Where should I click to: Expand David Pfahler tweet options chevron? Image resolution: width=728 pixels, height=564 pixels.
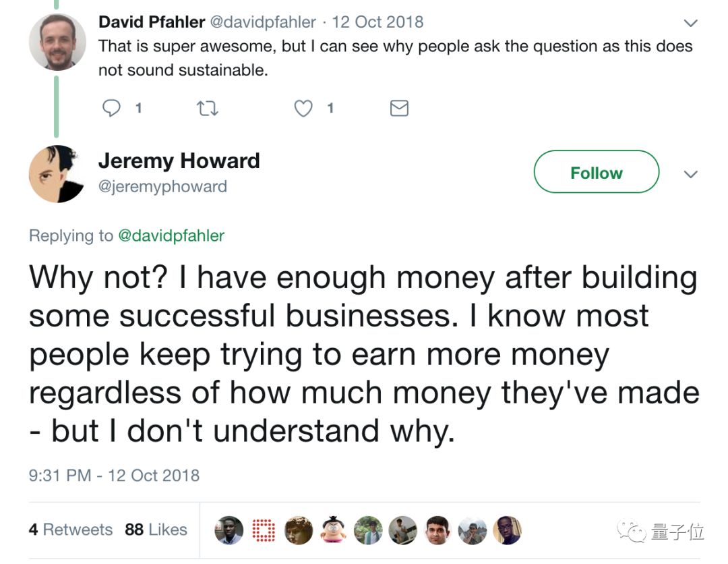click(690, 24)
